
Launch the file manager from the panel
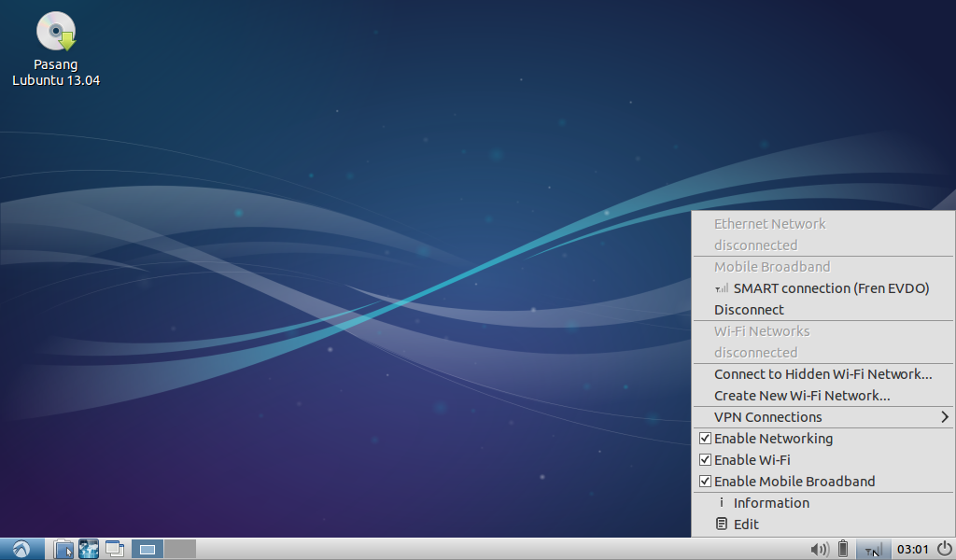pyautogui.click(x=63, y=549)
